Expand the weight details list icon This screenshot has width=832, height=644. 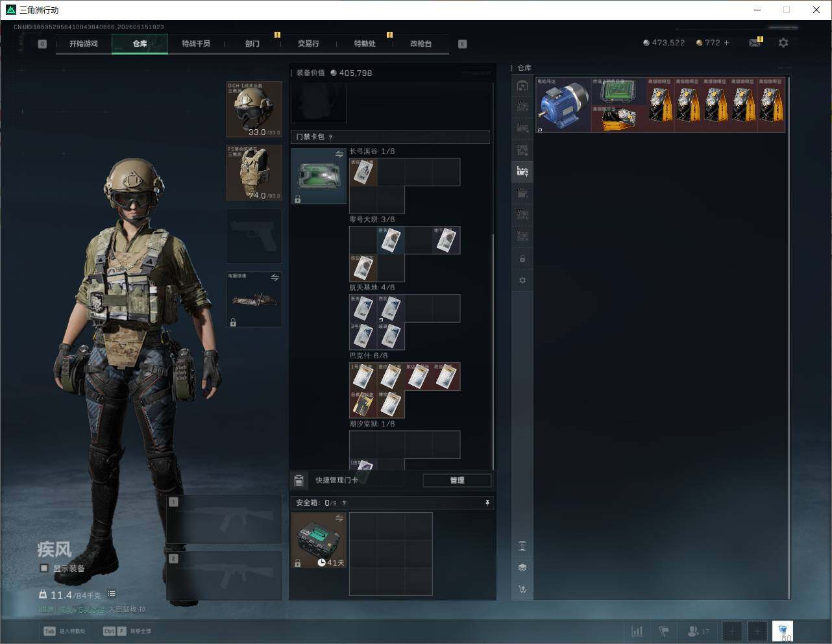coord(112,593)
